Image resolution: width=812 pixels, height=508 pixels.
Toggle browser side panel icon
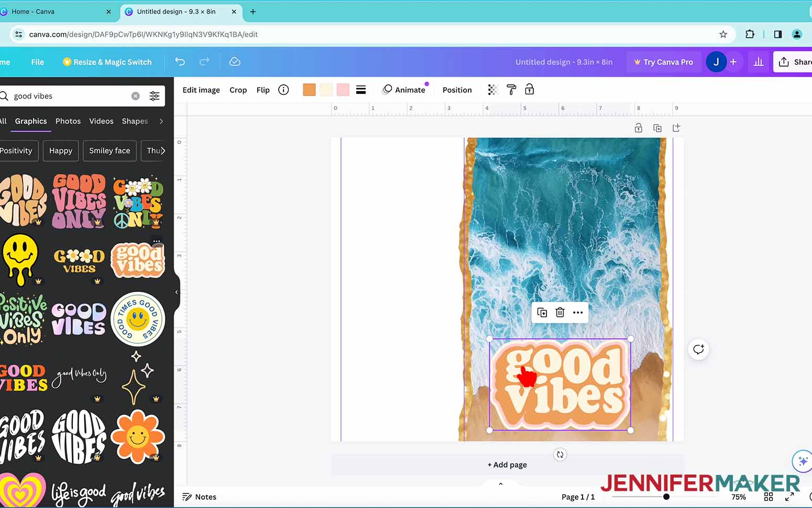coord(777,34)
